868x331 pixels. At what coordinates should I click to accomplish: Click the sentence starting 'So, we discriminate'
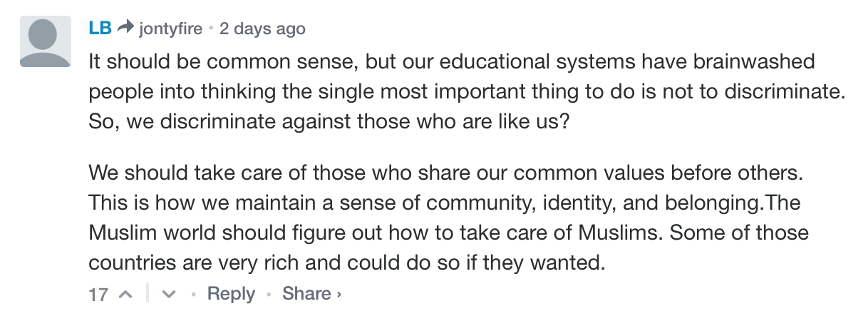329,121
